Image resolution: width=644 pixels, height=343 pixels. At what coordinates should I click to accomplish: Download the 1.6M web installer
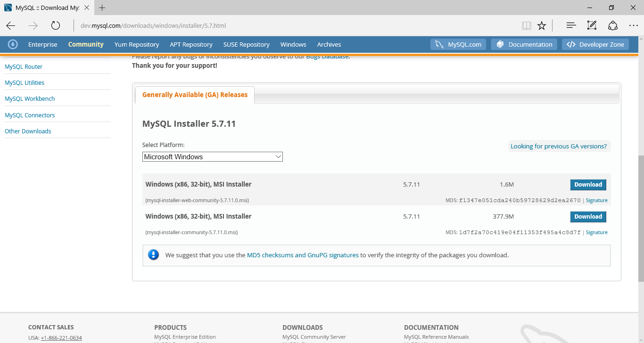coord(588,185)
